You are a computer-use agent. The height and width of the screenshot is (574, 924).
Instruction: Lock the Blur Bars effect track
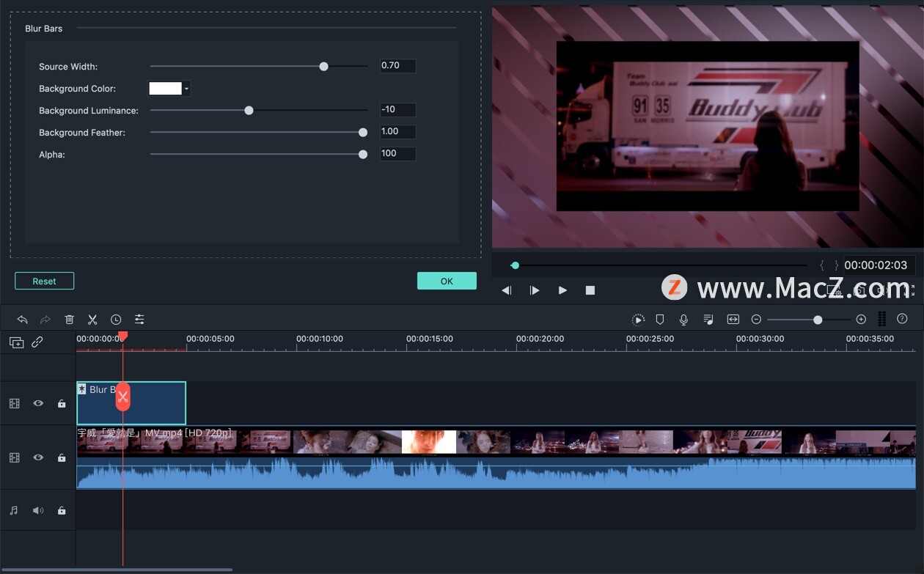pos(62,403)
